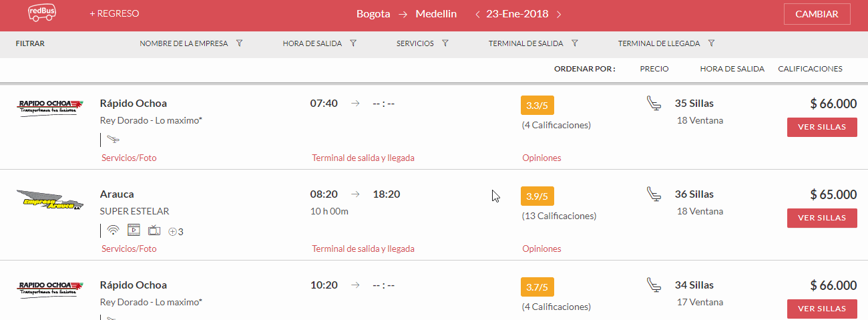Sort results by Precio
Image resolution: width=868 pixels, height=320 pixels.
point(654,69)
